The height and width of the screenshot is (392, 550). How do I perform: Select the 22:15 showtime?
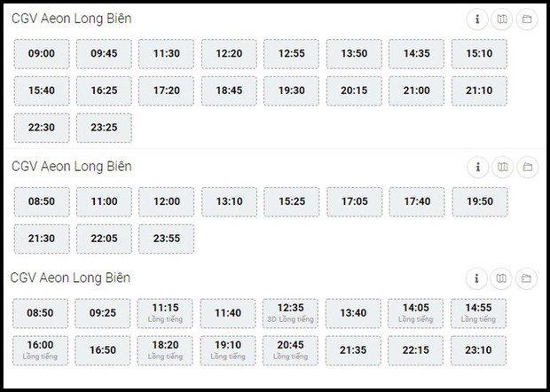tap(416, 350)
